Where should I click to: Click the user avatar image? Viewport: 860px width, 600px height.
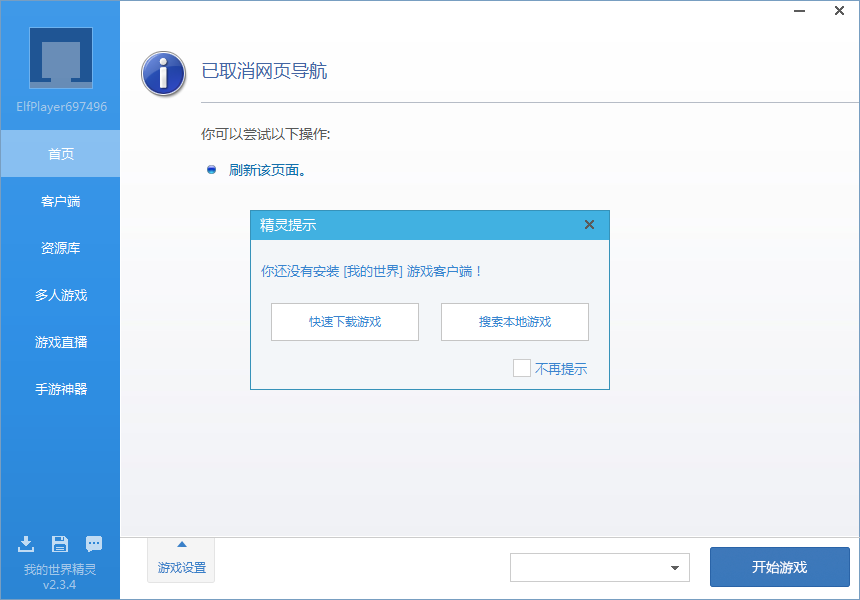pyautogui.click(x=60, y=58)
